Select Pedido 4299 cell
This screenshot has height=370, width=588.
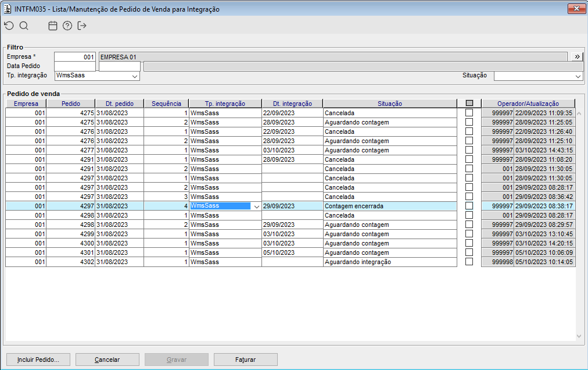coord(70,234)
